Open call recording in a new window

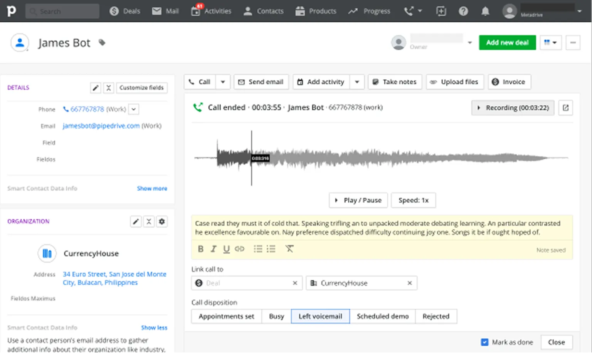565,108
